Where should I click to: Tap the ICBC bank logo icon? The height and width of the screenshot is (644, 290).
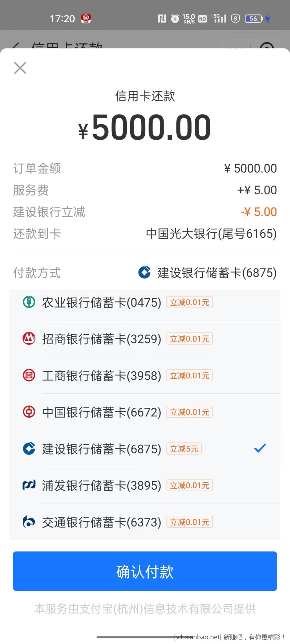29,375
